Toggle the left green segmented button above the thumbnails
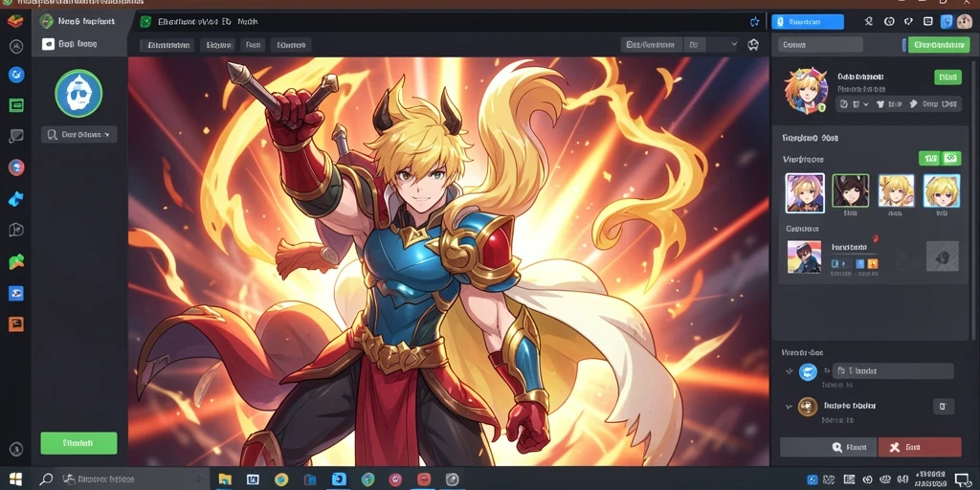The height and width of the screenshot is (490, 980). (929, 159)
